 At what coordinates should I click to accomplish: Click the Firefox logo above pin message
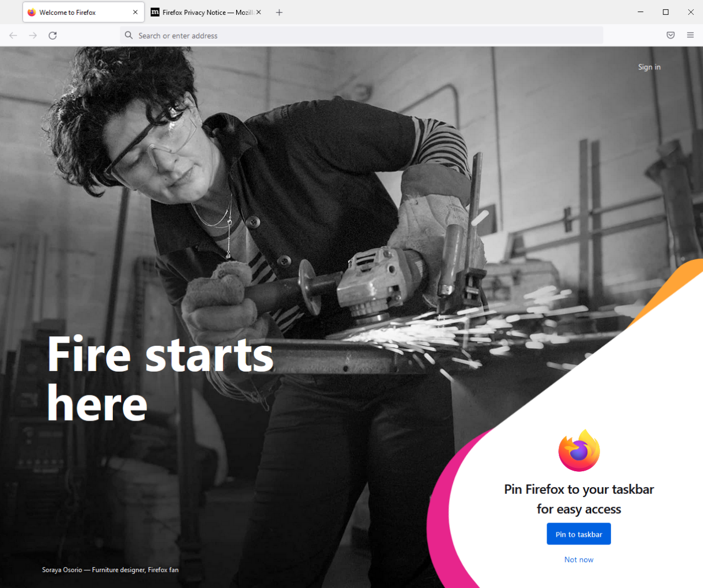coord(579,450)
